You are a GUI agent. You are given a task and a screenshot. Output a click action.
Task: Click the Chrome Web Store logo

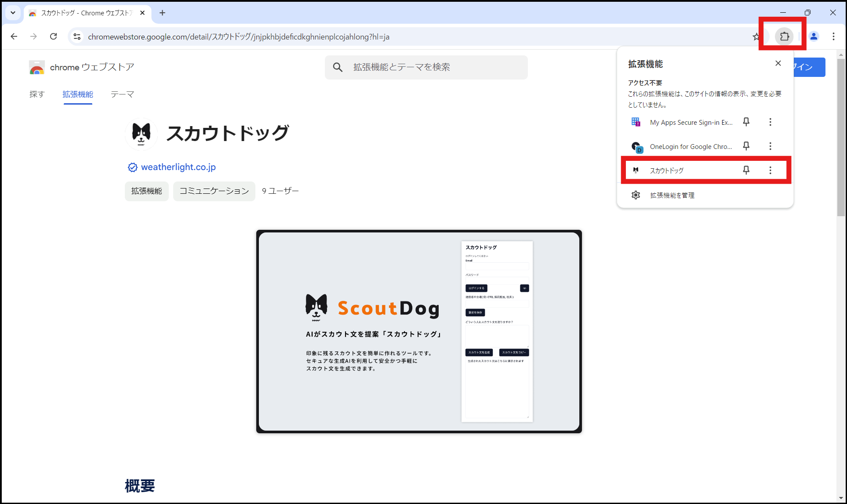(x=37, y=67)
